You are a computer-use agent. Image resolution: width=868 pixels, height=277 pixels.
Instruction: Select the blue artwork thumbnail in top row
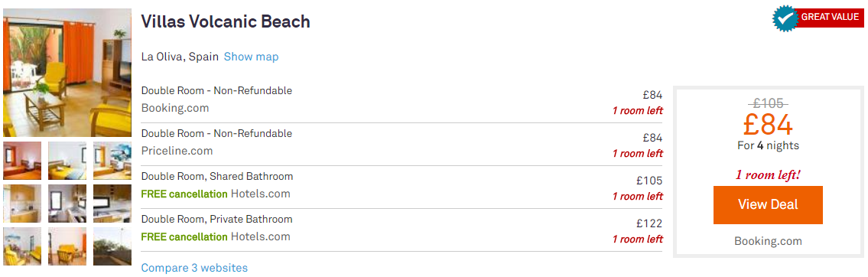click(x=112, y=161)
